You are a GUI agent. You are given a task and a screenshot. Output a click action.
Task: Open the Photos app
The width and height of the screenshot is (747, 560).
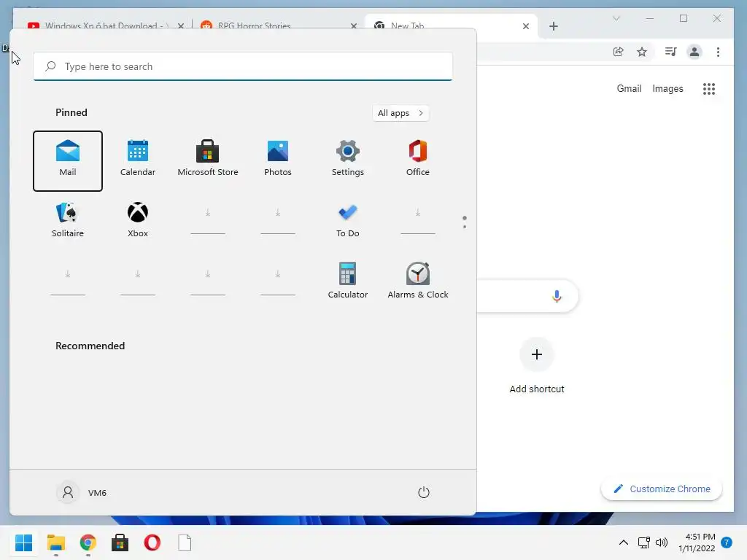[278, 158]
